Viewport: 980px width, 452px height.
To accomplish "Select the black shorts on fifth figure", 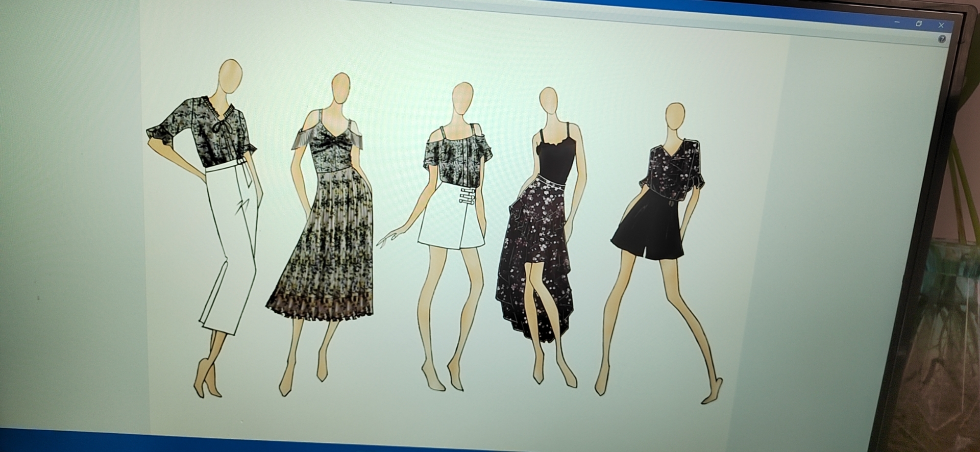I will tap(648, 230).
